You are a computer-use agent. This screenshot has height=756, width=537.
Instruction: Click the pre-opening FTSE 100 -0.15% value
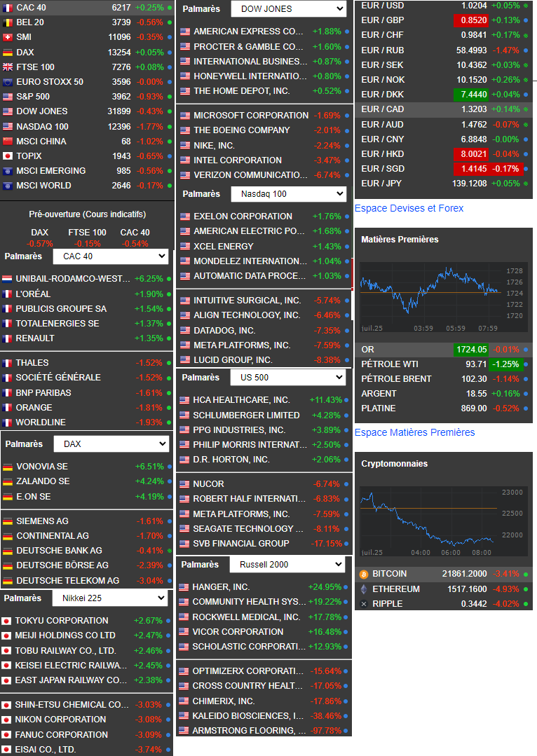[88, 244]
